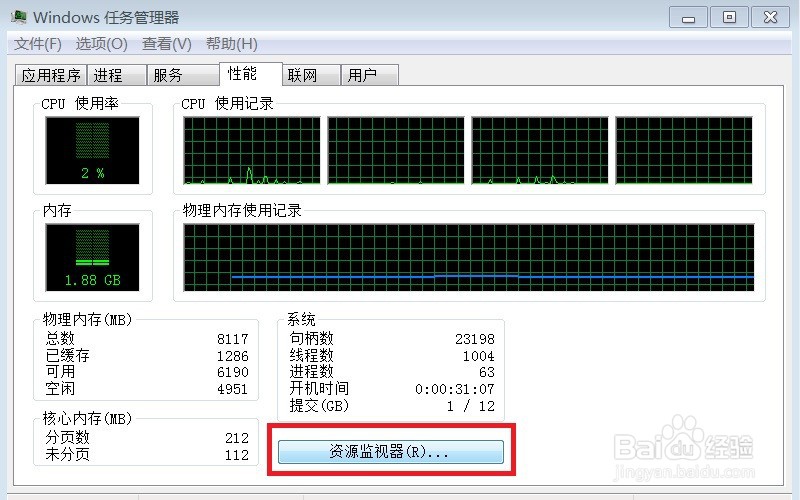Switch to the 用户 tab
The image size is (800, 500).
[370, 75]
